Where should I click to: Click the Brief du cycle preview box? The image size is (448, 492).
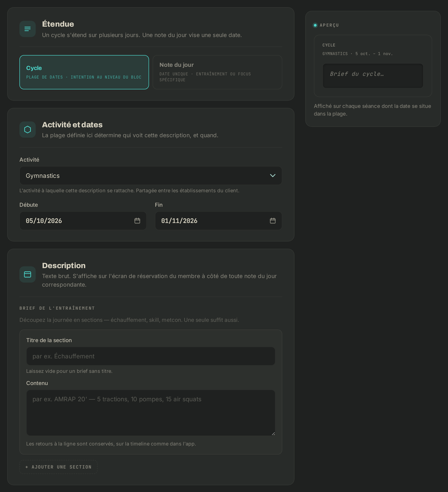(373, 76)
